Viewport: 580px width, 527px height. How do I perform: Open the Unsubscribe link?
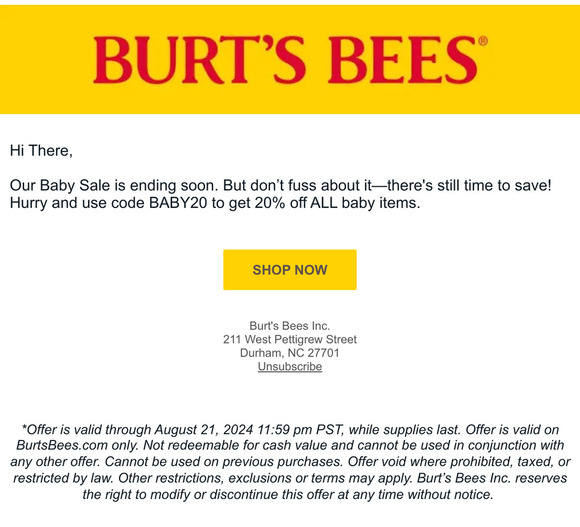point(290,366)
